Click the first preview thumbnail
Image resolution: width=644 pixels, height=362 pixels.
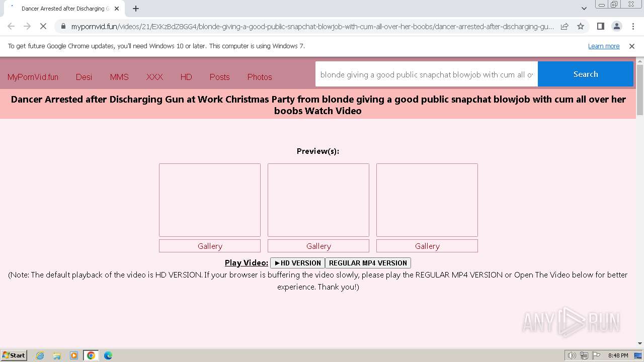210,200
